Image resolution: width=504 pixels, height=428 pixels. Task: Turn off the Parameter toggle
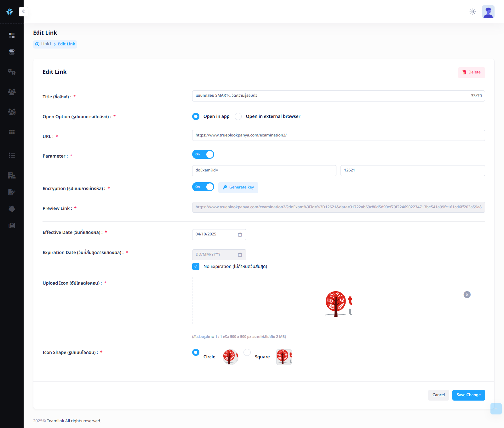coord(203,154)
